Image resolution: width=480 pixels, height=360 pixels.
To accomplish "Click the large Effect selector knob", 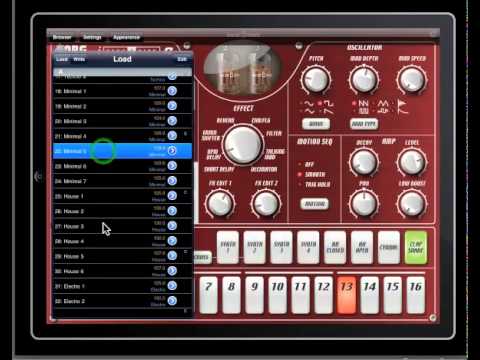I will [x=243, y=145].
